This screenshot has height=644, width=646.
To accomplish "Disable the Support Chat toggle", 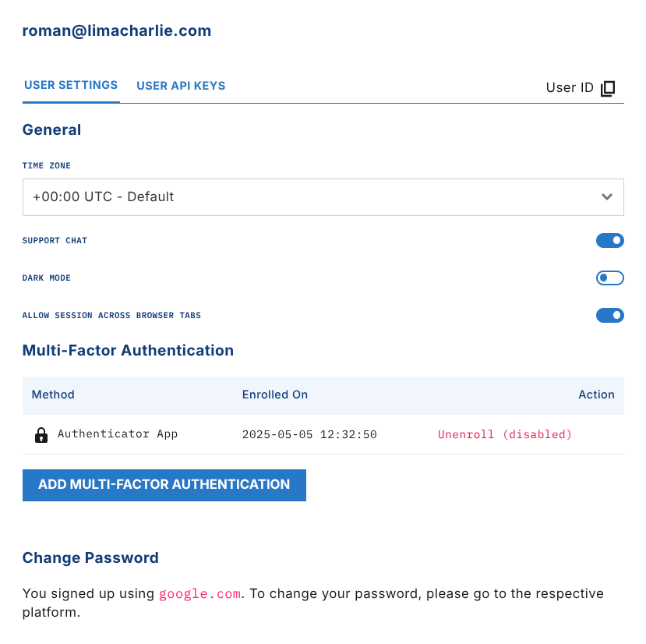I will tap(609, 241).
